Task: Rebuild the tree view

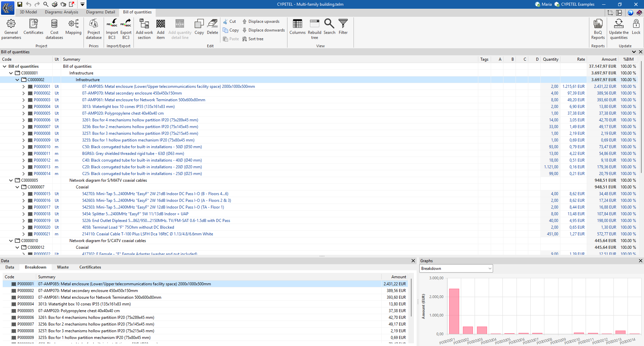Action: 315,29
